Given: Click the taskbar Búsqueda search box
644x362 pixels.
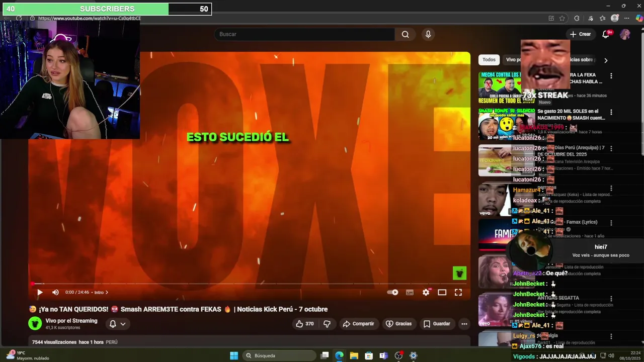Looking at the screenshot, I should pyautogui.click(x=279, y=355).
